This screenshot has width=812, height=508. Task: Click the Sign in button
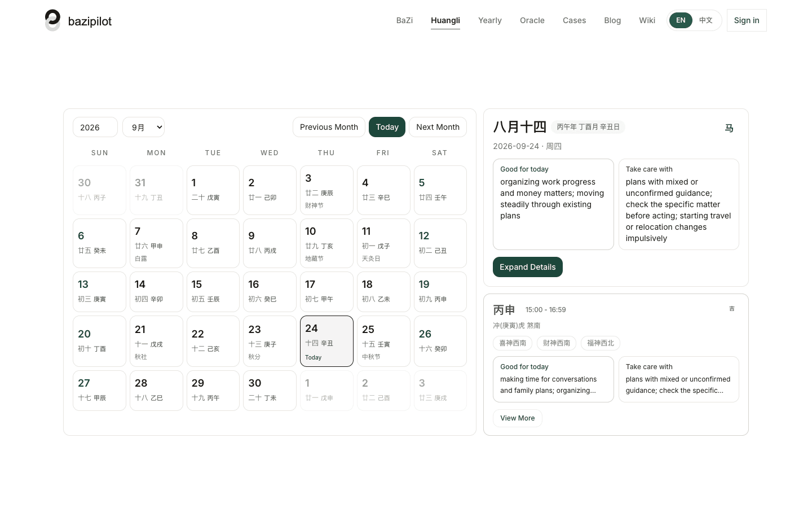[x=747, y=20]
